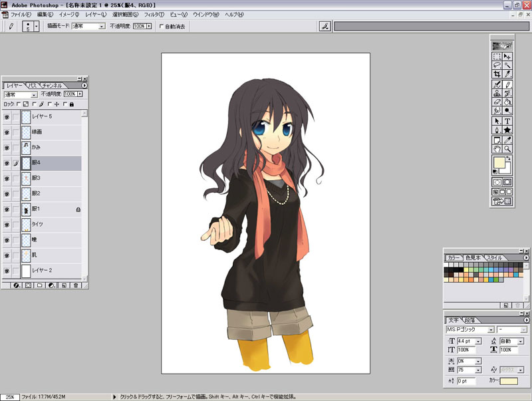Click new layer set folder icon
The width and height of the screenshot is (532, 401).
(x=40, y=285)
